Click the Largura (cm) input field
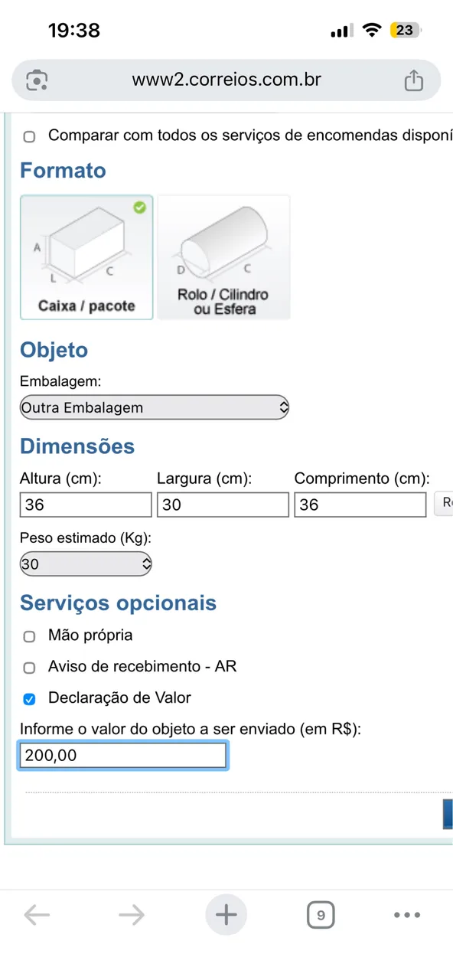This screenshot has height=980, width=453. 223,505
